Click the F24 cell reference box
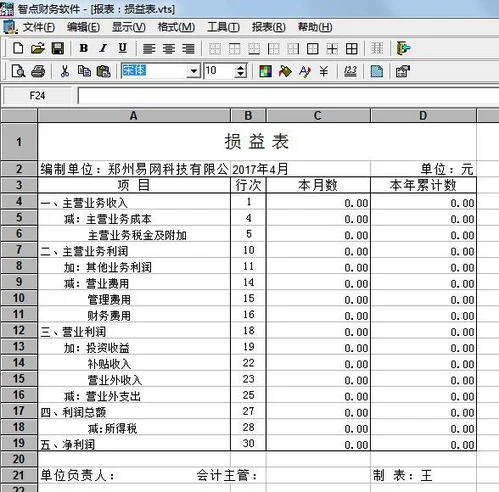Image resolution: width=499 pixels, height=492 pixels. tap(37, 96)
